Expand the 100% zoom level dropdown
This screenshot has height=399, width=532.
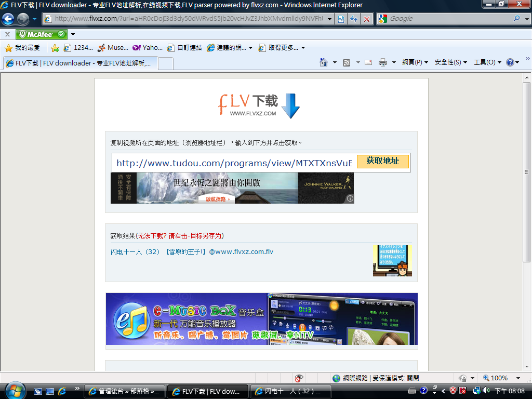(x=518, y=378)
